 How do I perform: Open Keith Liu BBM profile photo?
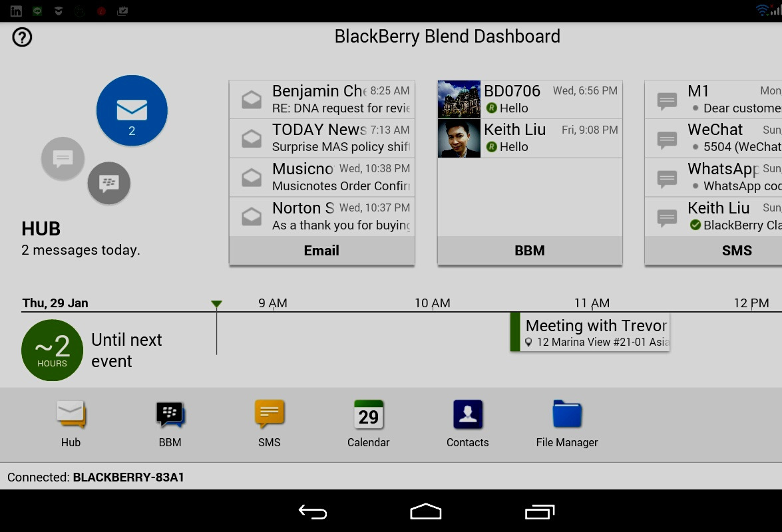459,138
